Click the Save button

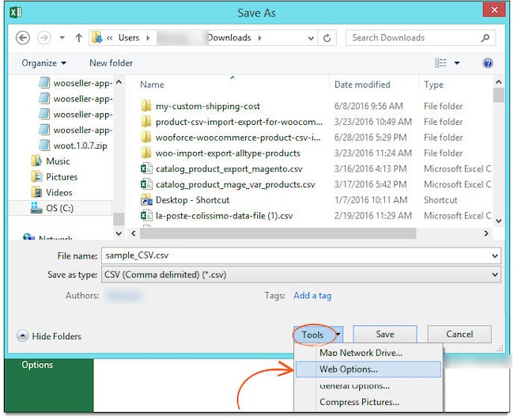(x=385, y=335)
